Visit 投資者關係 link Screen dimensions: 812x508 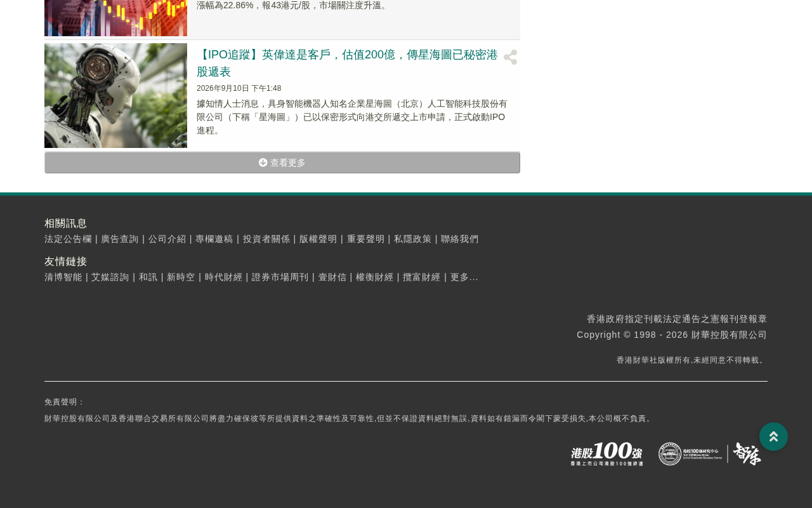(266, 239)
